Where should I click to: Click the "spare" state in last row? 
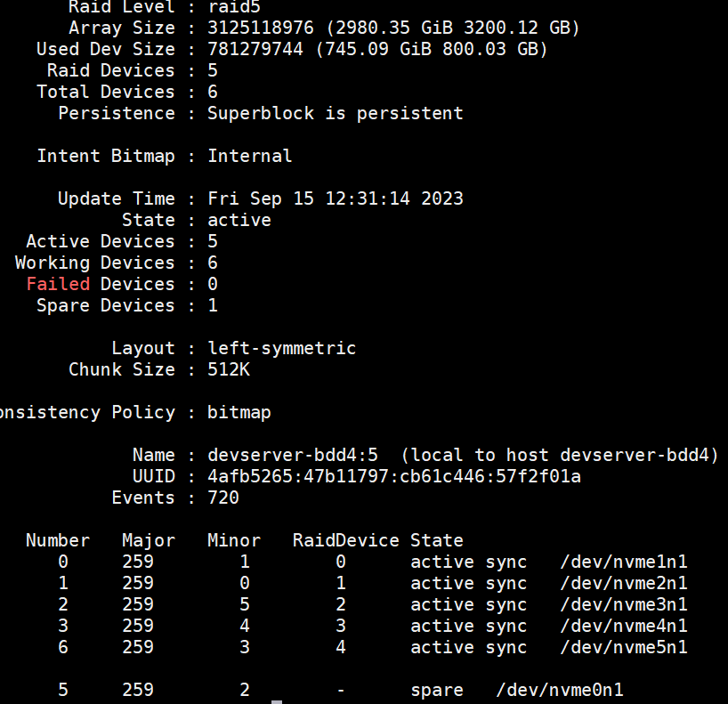(437, 690)
